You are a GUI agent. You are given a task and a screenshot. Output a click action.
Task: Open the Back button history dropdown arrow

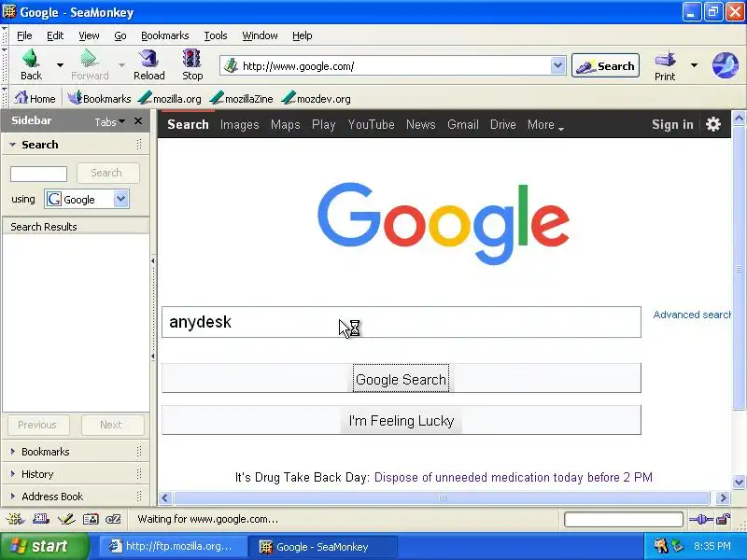pos(60,64)
